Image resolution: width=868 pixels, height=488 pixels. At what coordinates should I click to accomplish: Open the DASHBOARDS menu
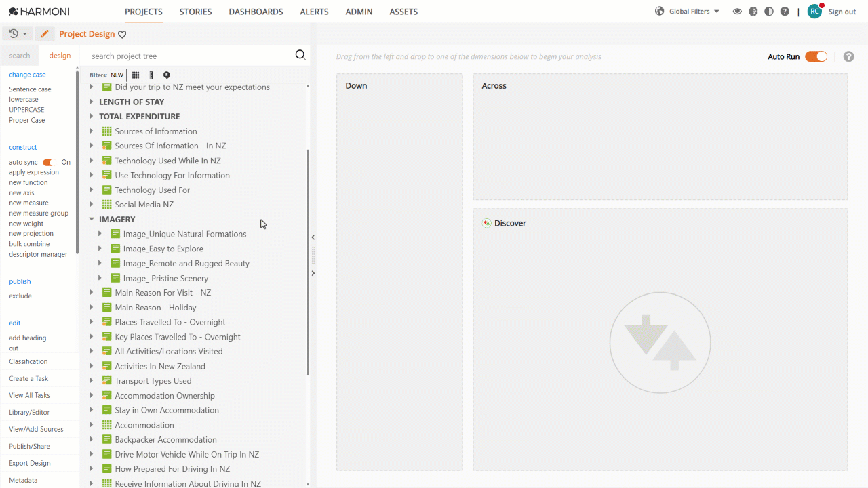click(x=256, y=12)
